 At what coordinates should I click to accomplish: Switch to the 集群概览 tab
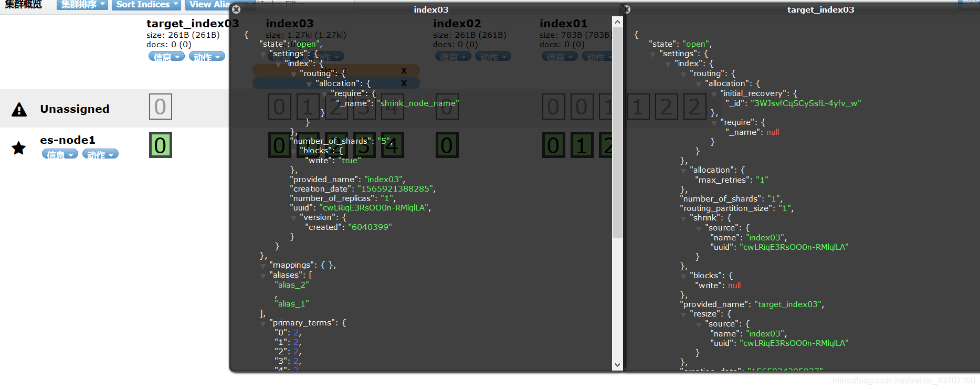[x=24, y=5]
